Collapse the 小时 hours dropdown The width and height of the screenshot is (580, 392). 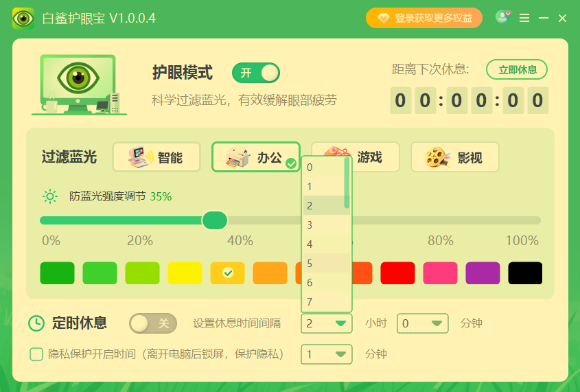(326, 323)
